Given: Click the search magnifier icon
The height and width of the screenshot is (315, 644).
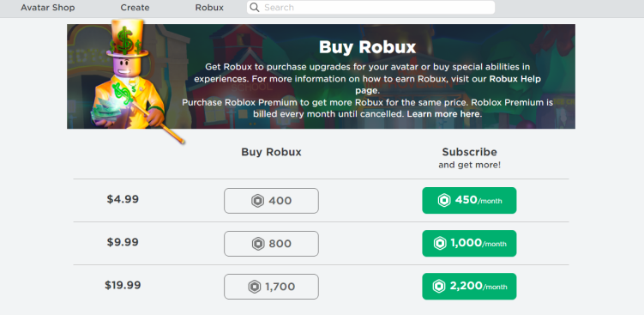Looking at the screenshot, I should pyautogui.click(x=255, y=8).
